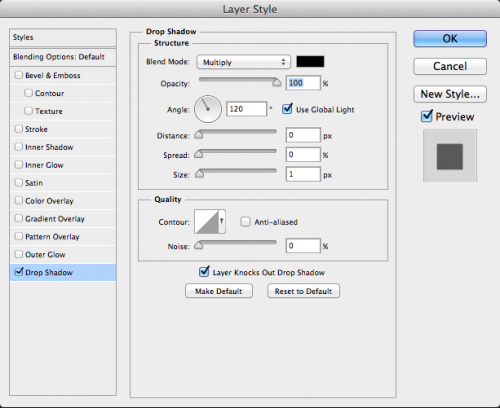Click the Opacity slider handle
The width and height of the screenshot is (500, 408).
tap(277, 82)
